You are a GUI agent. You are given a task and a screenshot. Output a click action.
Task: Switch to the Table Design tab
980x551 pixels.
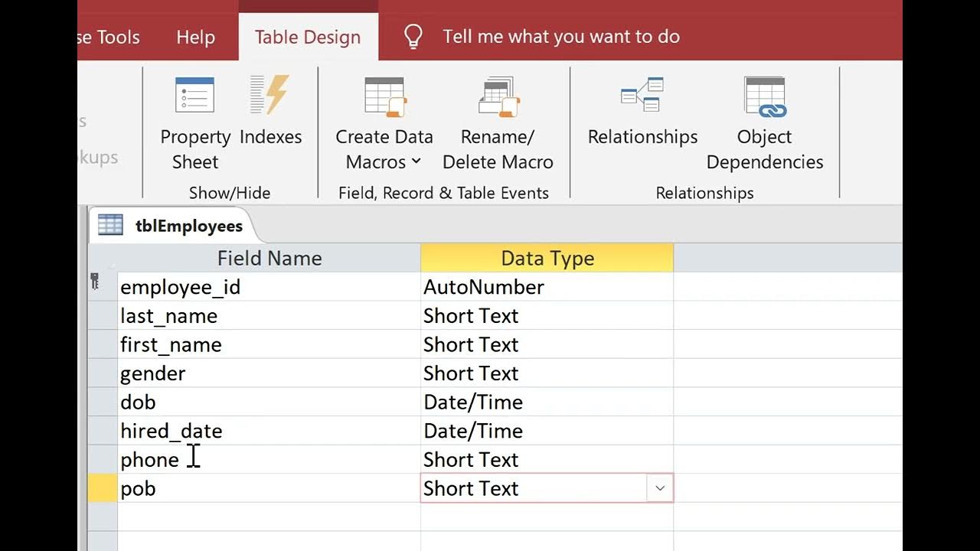tap(308, 37)
